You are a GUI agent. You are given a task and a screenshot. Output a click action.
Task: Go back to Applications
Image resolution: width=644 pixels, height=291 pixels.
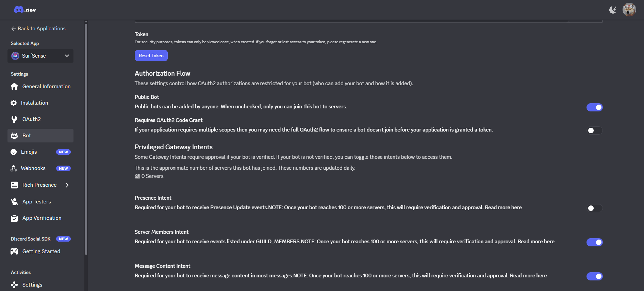point(38,28)
